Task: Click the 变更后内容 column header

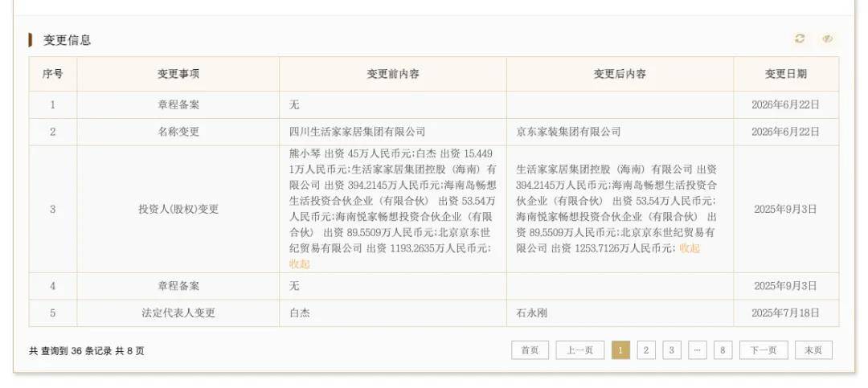Action: (x=620, y=74)
